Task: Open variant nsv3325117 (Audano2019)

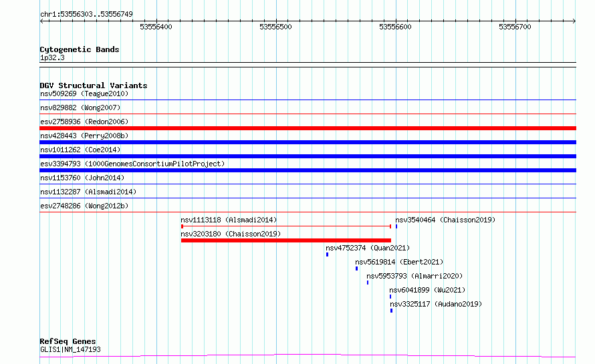Action: 436,304
